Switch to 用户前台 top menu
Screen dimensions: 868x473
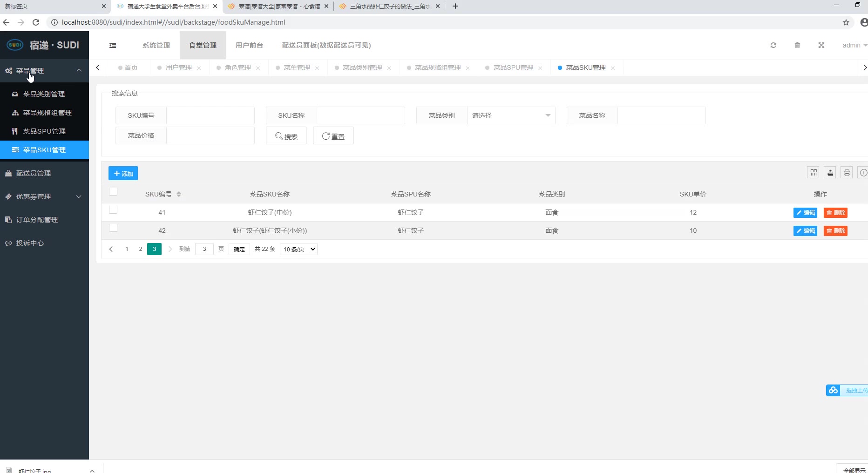click(x=249, y=45)
